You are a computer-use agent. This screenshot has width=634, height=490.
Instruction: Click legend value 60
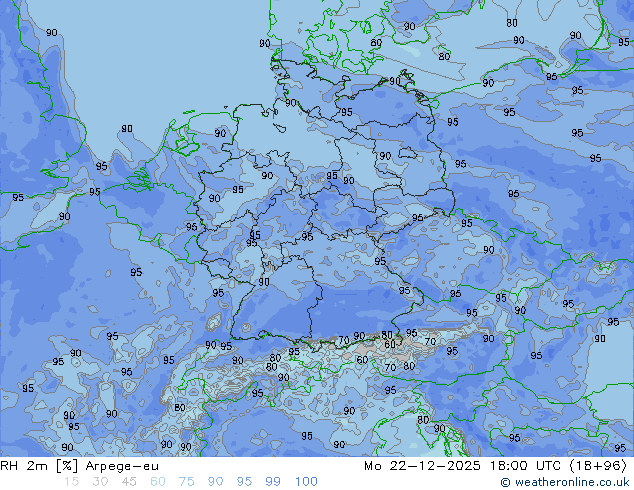[158, 482]
